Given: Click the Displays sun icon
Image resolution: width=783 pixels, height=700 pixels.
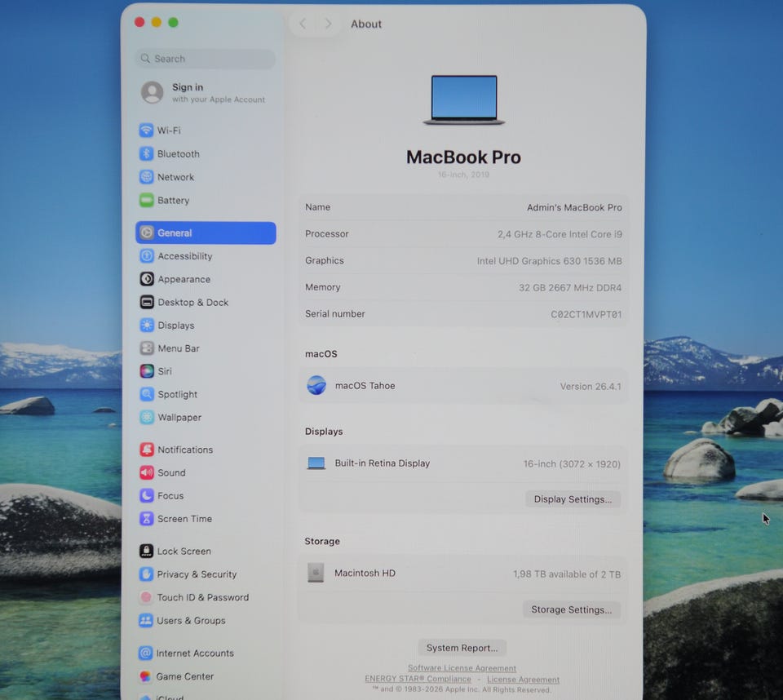Looking at the screenshot, I should click(147, 326).
